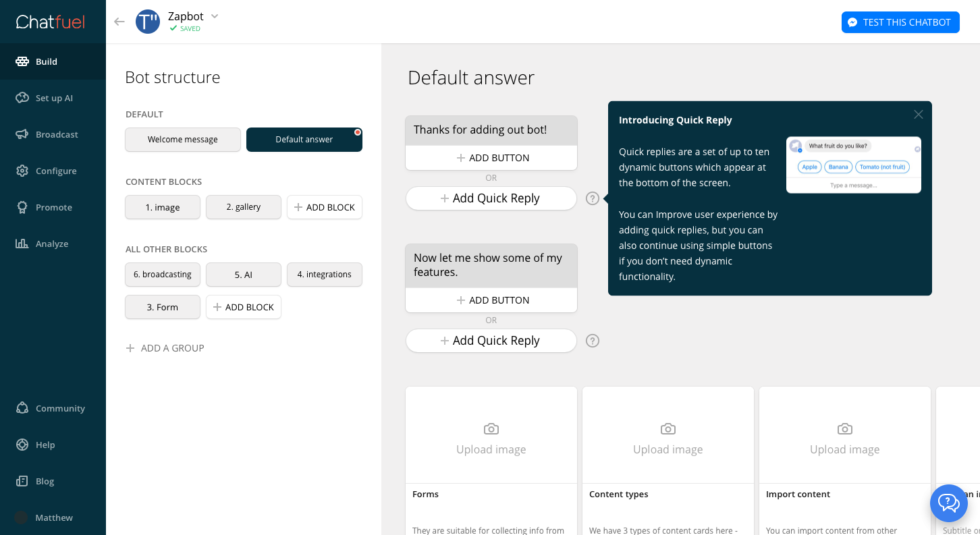Click the Set up AI brain icon
This screenshot has height=535, width=980.
click(22, 98)
